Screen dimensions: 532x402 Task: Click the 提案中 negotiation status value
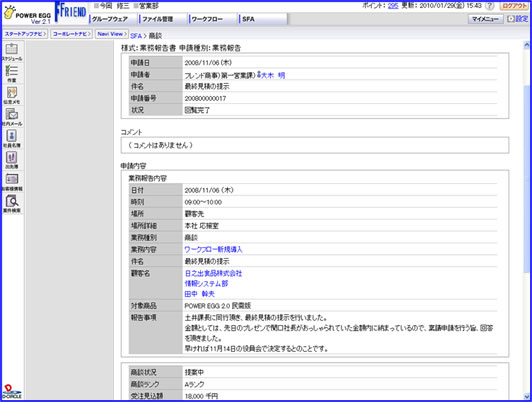[194, 372]
